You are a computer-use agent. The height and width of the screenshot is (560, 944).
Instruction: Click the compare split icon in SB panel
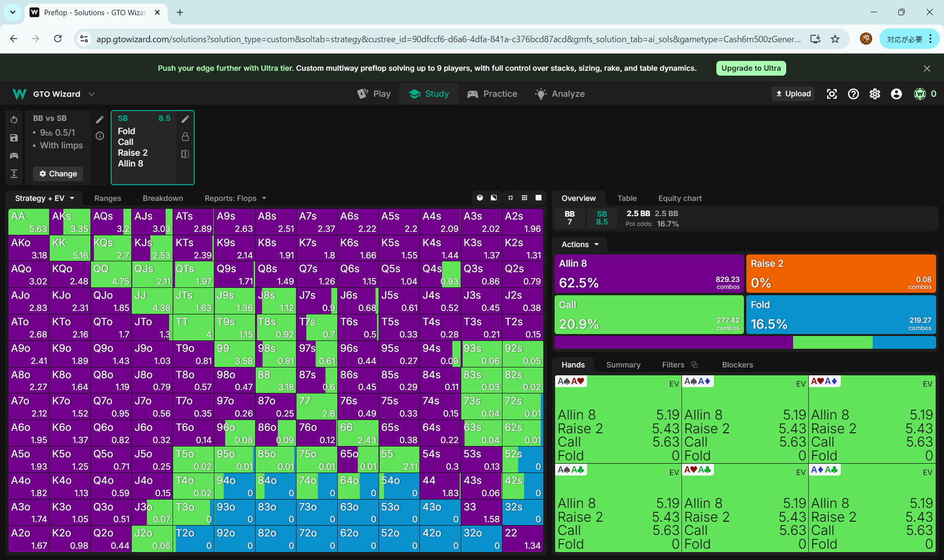click(185, 154)
